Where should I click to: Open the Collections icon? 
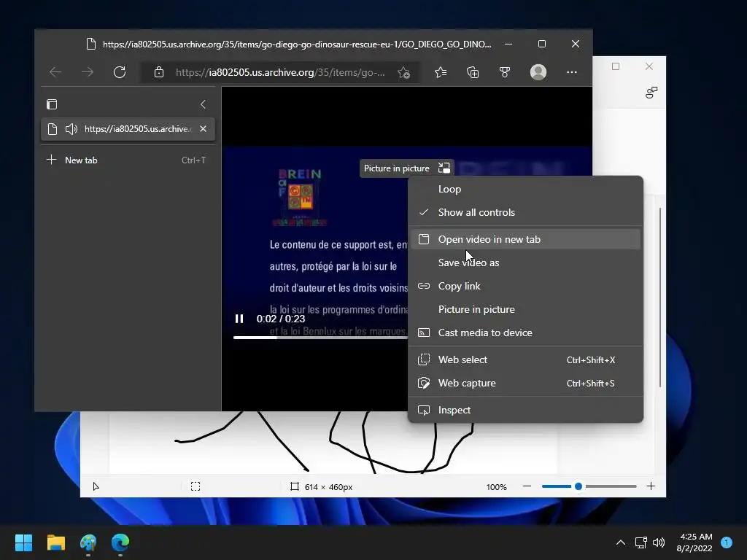coord(473,72)
